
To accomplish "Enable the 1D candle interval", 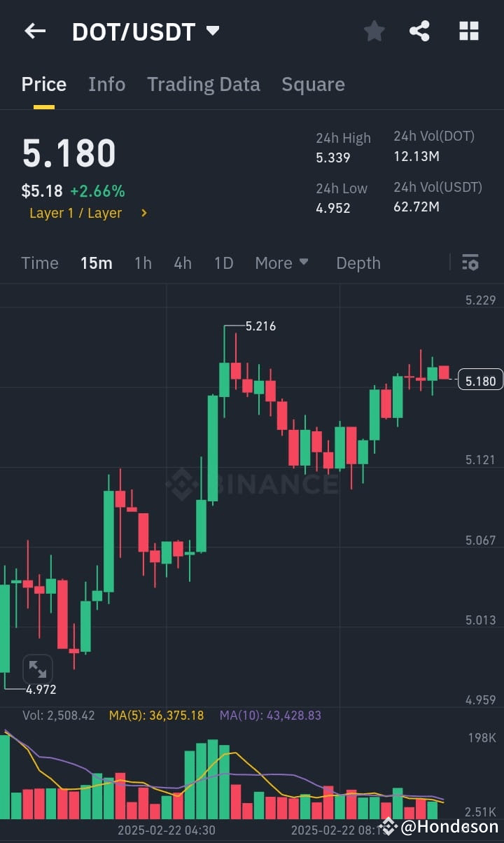I will tap(223, 263).
